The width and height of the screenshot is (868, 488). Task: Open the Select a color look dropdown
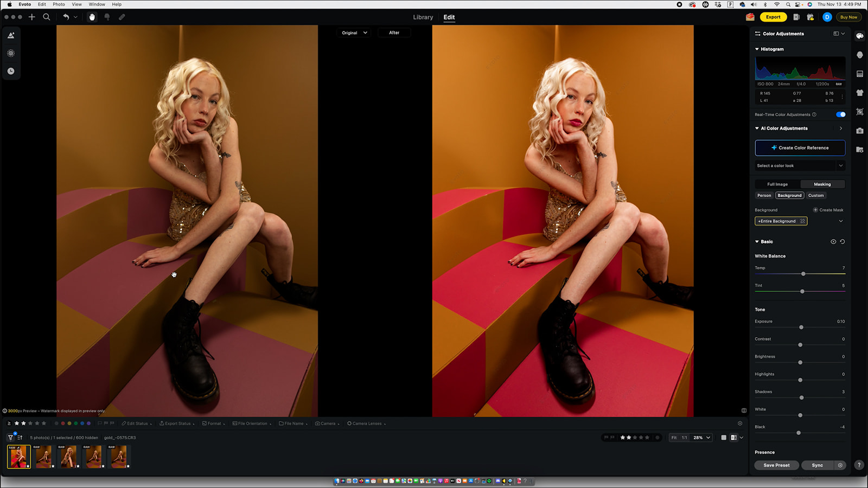coord(800,166)
